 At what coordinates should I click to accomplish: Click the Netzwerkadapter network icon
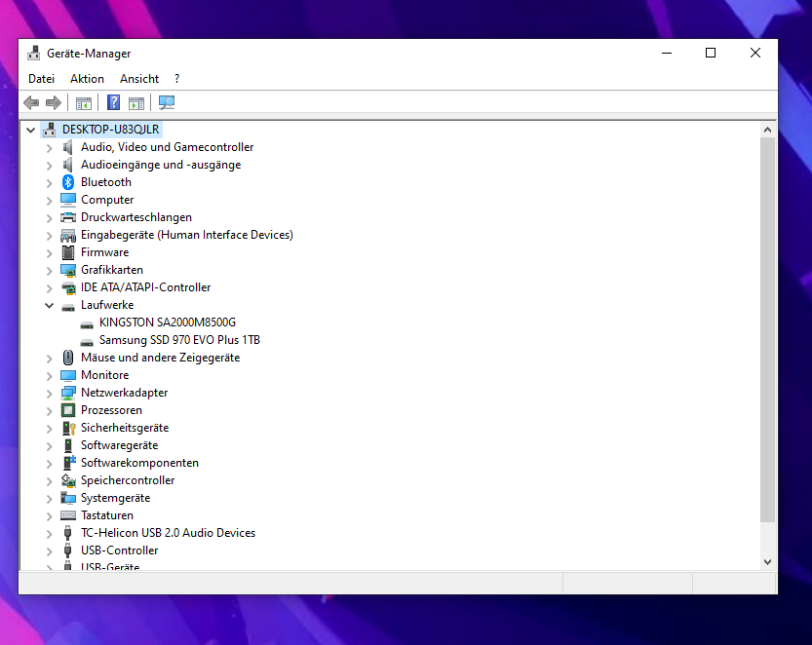(68, 393)
